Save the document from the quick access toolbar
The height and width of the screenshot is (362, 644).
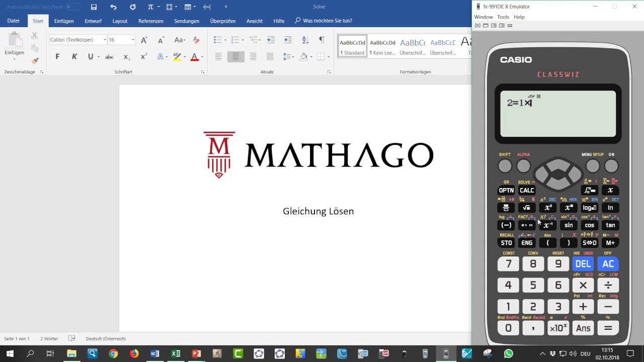point(94,7)
